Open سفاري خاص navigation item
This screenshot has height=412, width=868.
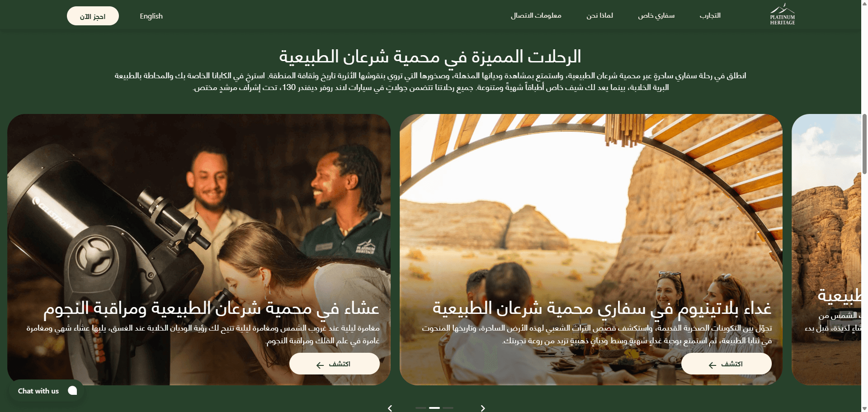point(656,15)
